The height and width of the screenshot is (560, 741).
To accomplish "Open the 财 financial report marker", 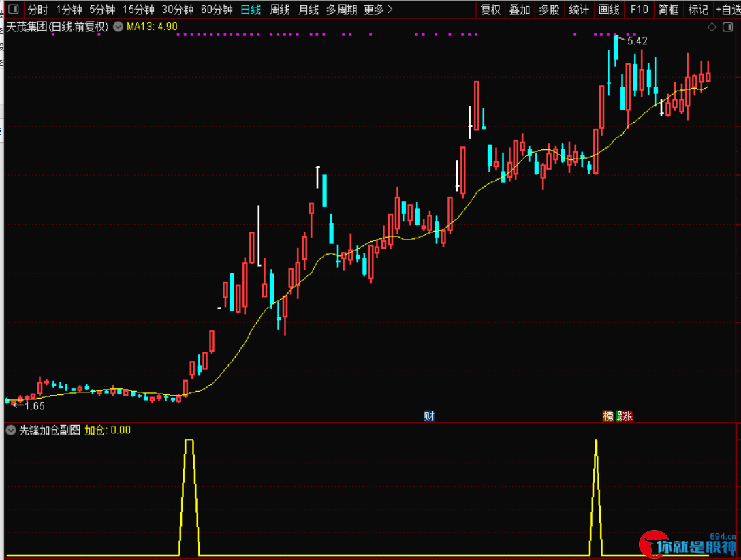I will [x=429, y=416].
